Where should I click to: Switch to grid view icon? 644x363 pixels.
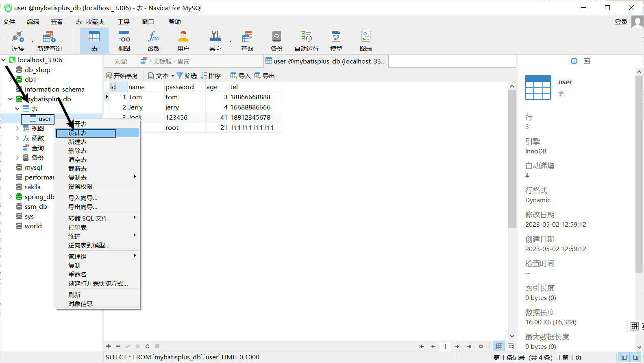click(499, 346)
